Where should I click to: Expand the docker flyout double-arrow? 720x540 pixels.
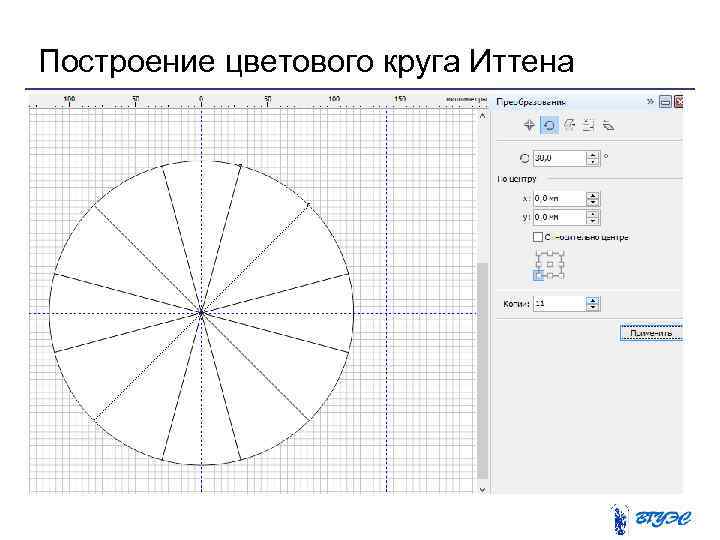click(650, 101)
